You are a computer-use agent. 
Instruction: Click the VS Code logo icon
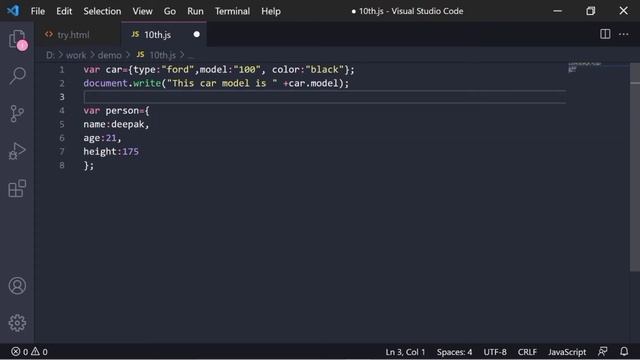point(13,11)
